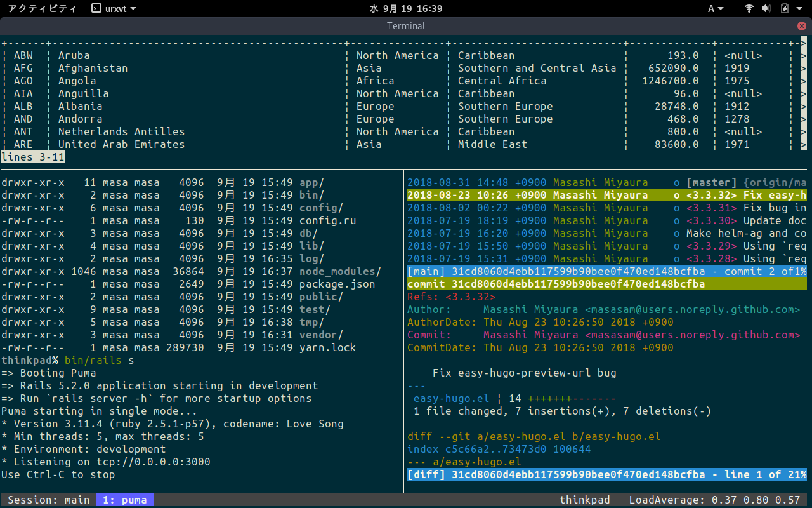Click the lines 3-11 pager status
Viewport: 812px width, 508px height.
pyautogui.click(x=33, y=157)
